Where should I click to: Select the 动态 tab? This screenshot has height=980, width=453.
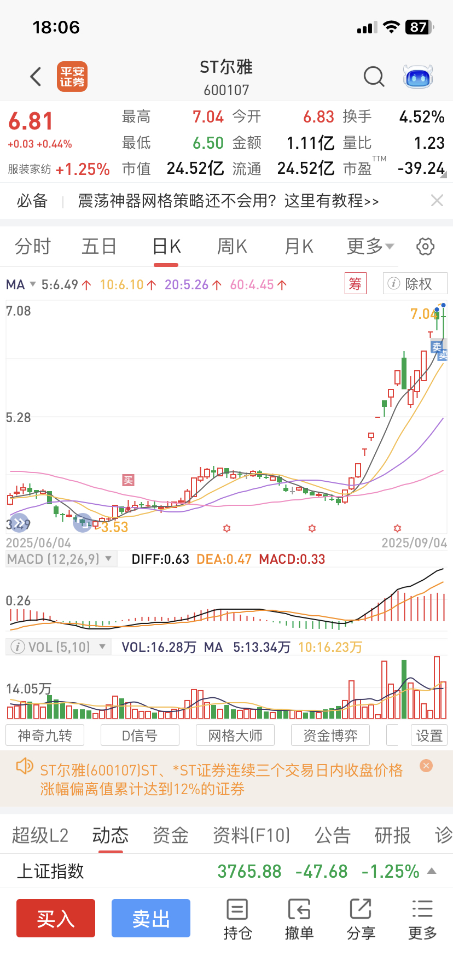click(111, 835)
